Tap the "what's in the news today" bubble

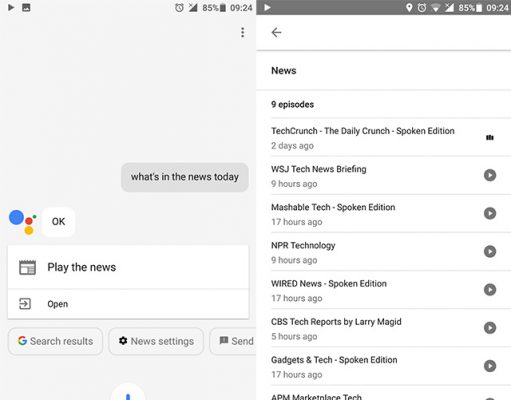[185, 177]
